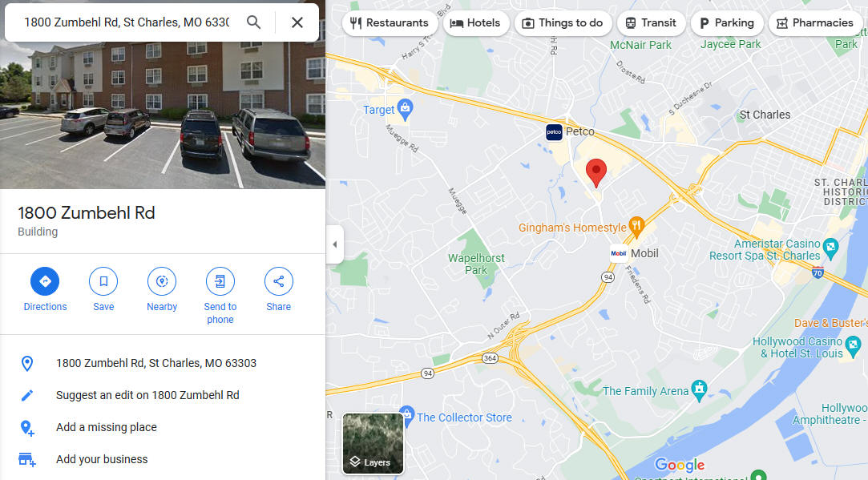Viewport: 868px width, 480px height.
Task: Click the Parking filter chip
Action: [727, 22]
